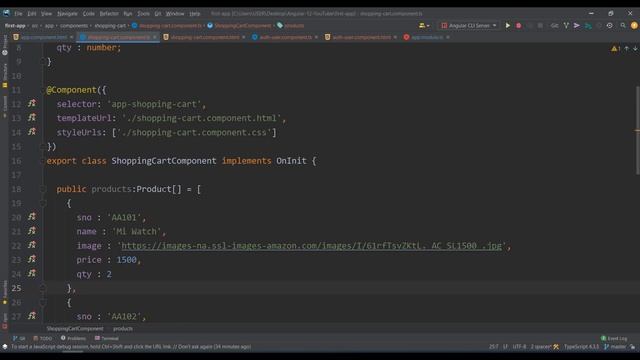Click components in the breadcrumb path
This screenshot has height=360, width=640.
[74, 25]
